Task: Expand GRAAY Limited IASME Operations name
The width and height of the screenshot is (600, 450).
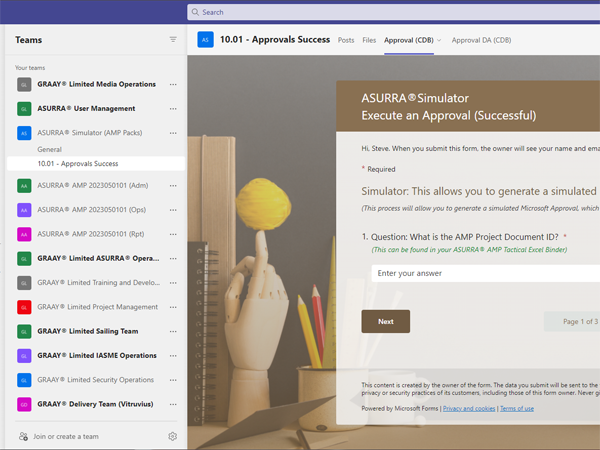Action: coord(97,355)
